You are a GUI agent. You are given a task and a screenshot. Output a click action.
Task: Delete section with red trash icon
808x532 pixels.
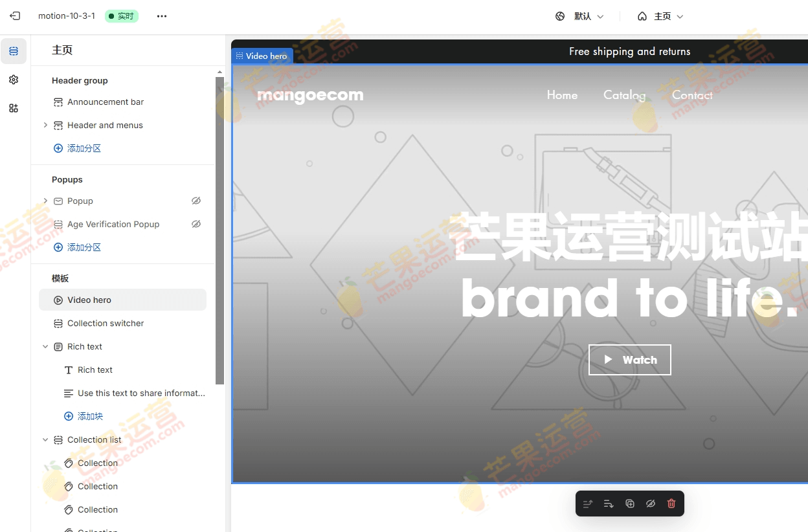click(x=671, y=504)
